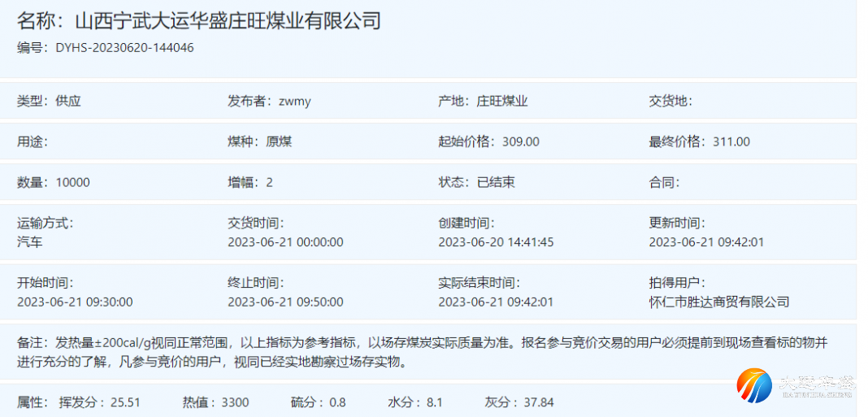The width and height of the screenshot is (868, 417).
Task: Click the start time 2023-06-21 09:30:00
Action: (75, 302)
